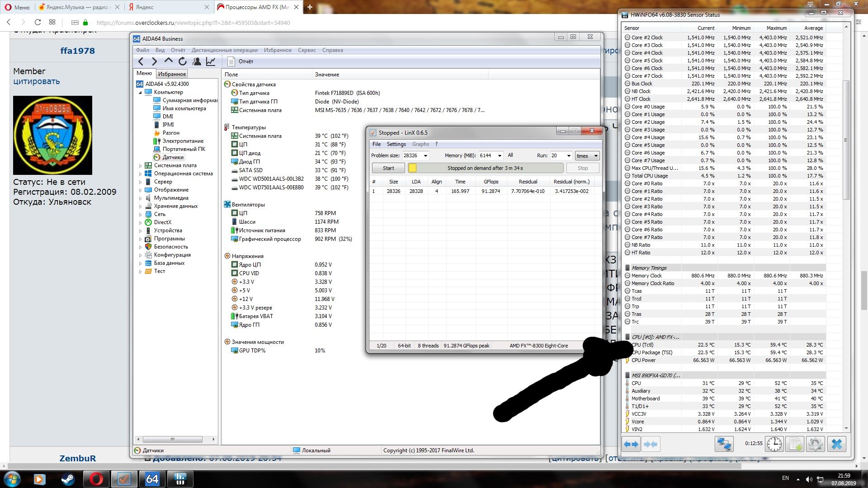Switch to the Избранное tab in AIDA64
Image resolution: width=868 pixels, height=488 pixels.
[x=172, y=74]
